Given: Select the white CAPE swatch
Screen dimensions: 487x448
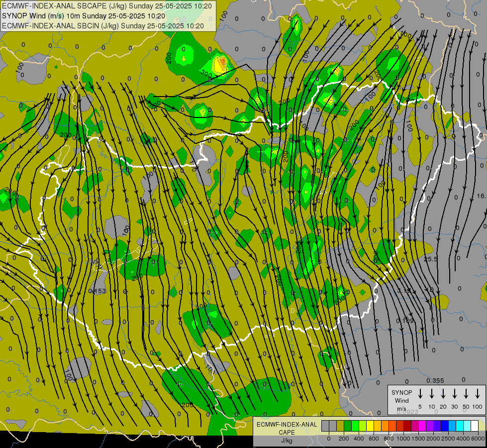Looking at the screenshot, I should [475, 426].
